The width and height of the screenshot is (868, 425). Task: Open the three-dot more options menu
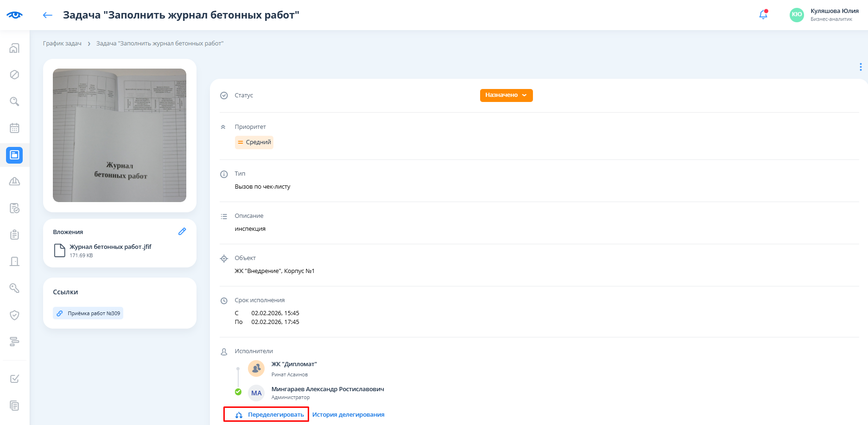click(x=861, y=67)
